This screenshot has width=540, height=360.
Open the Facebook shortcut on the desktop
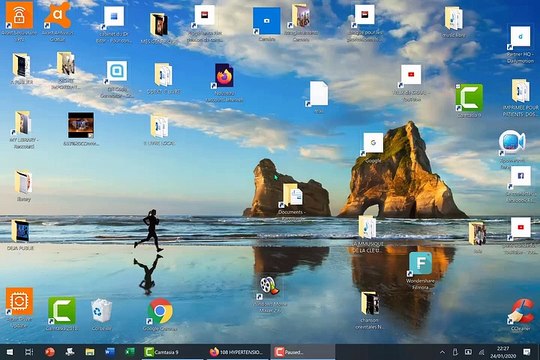point(520,176)
